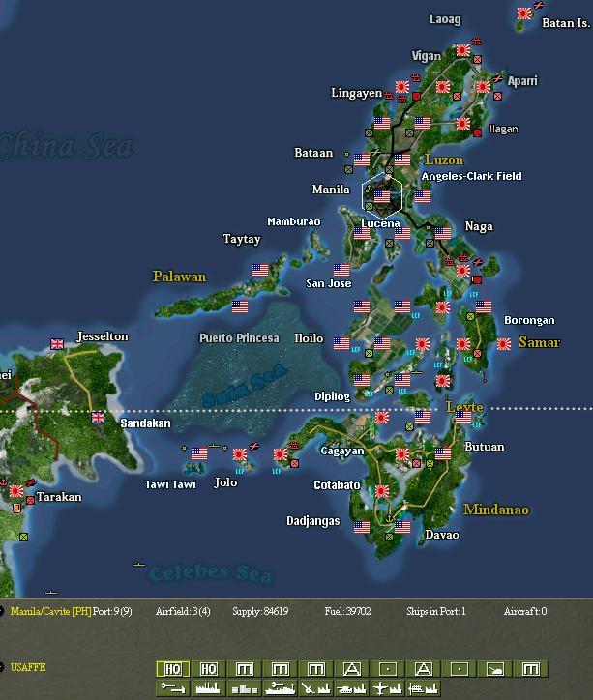The height and width of the screenshot is (700, 593).
Task: Select US flag at Tawi Tawi
Action: pos(199,454)
